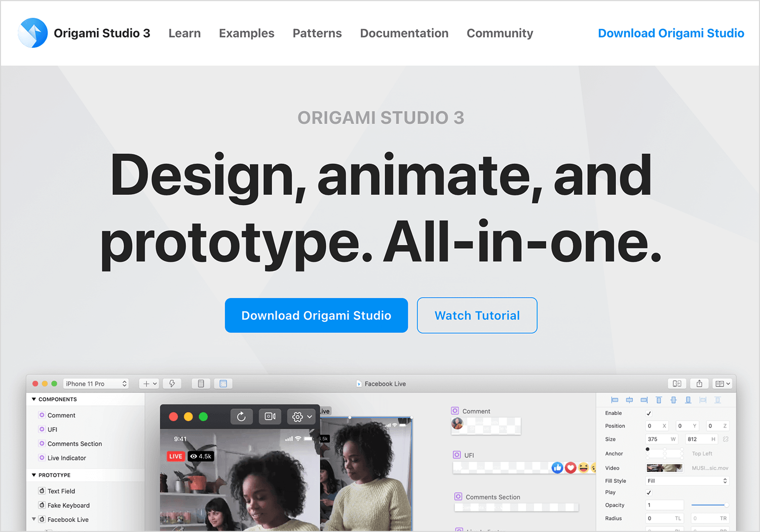Open the viewer settings gear dropdown
This screenshot has width=760, height=532.
[302, 416]
